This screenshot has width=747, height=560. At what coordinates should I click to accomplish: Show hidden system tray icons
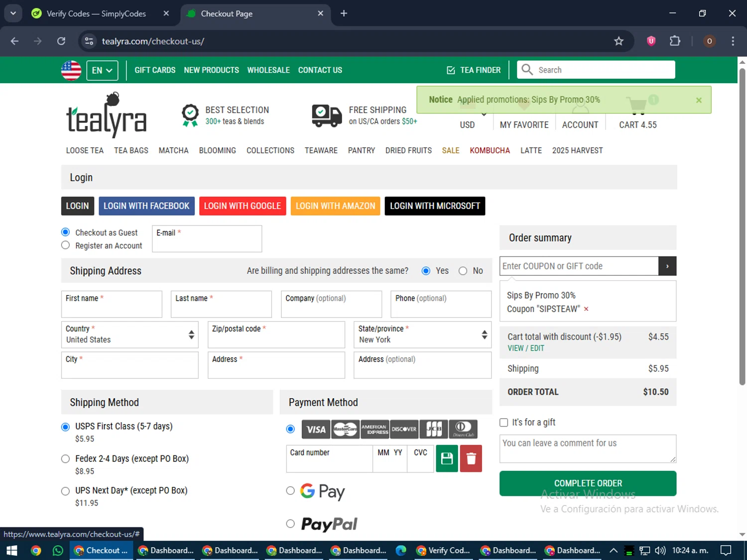click(614, 551)
